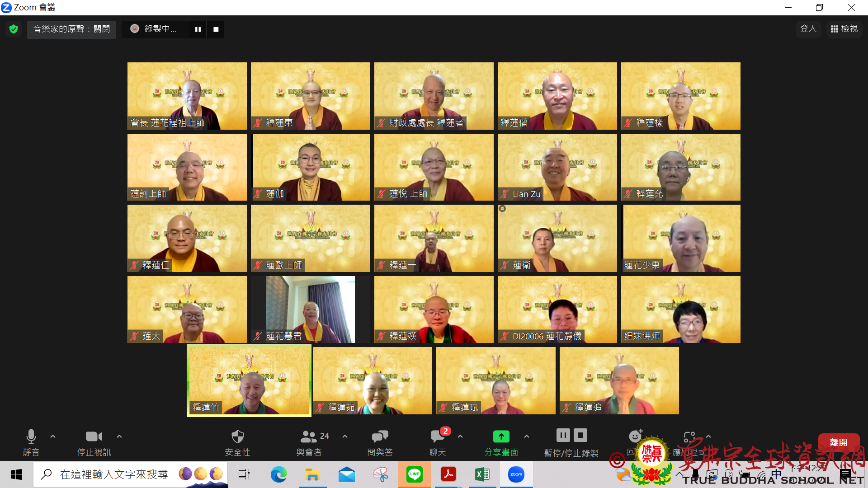The width and height of the screenshot is (868, 488).
Task: Pause recording in the top recording bar
Action: click(198, 29)
